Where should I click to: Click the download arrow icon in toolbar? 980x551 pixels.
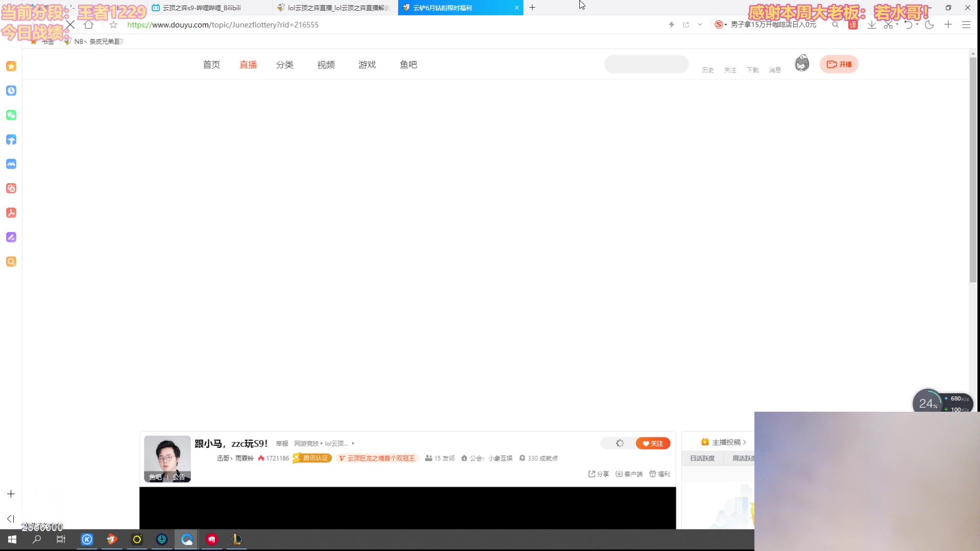coord(871,24)
